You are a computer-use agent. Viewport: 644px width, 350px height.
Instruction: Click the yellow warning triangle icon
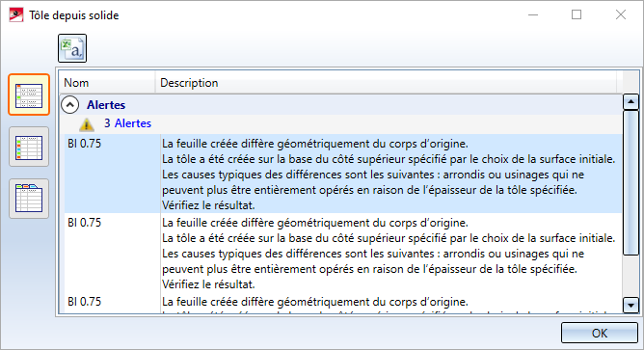coord(86,123)
